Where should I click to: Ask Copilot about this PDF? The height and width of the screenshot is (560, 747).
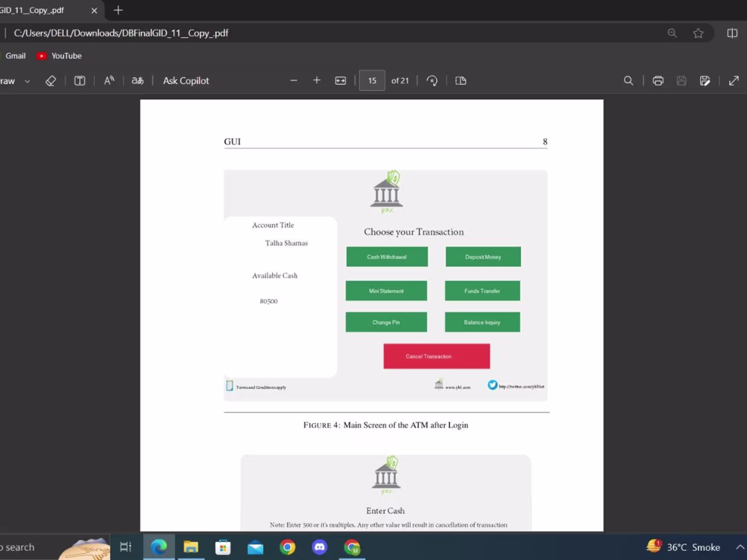pos(186,81)
